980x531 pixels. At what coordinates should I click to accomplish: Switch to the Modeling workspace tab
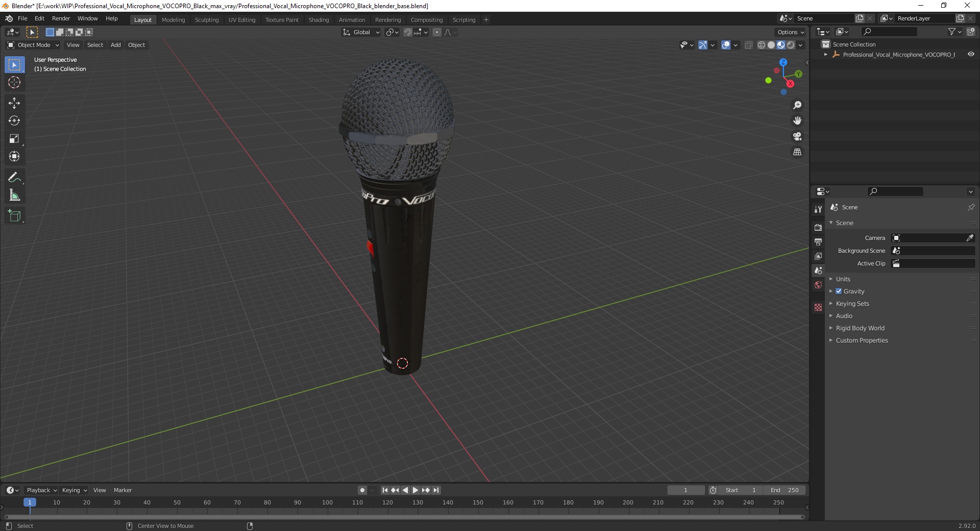coord(173,19)
